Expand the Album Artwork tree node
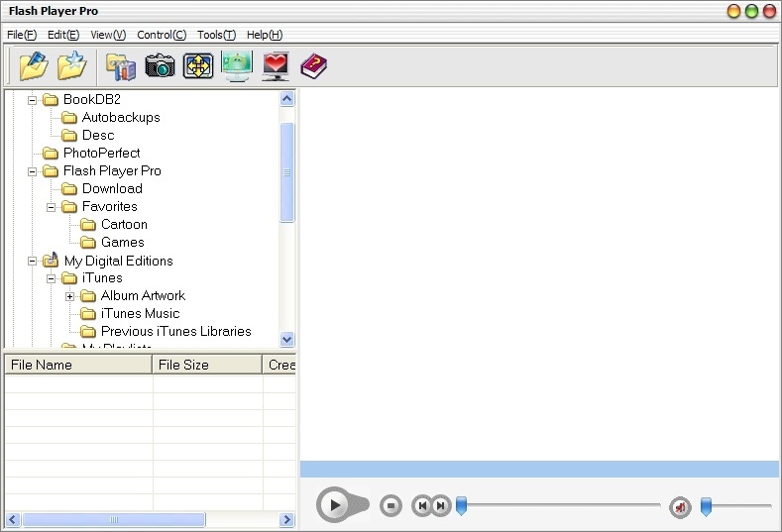Viewport: 782px width, 532px height. pos(69,296)
